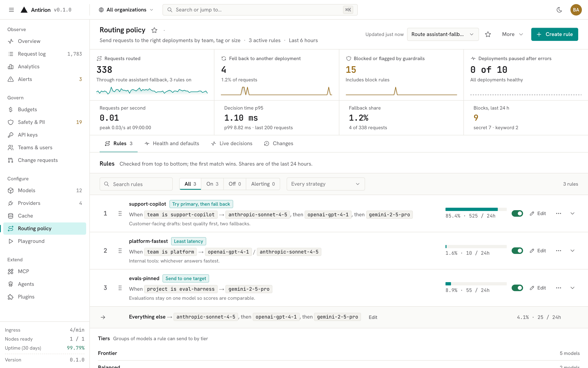Open Change requests page
This screenshot has height=368, width=588.
45,160
